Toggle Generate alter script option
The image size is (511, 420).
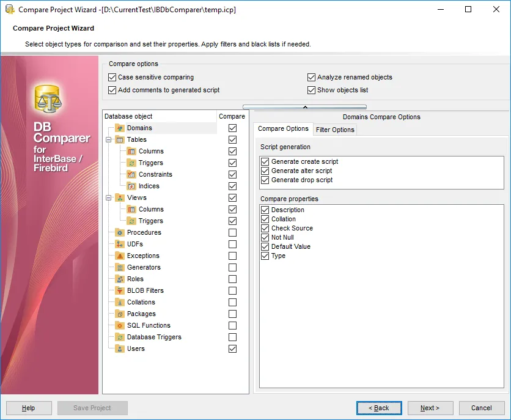pos(265,171)
